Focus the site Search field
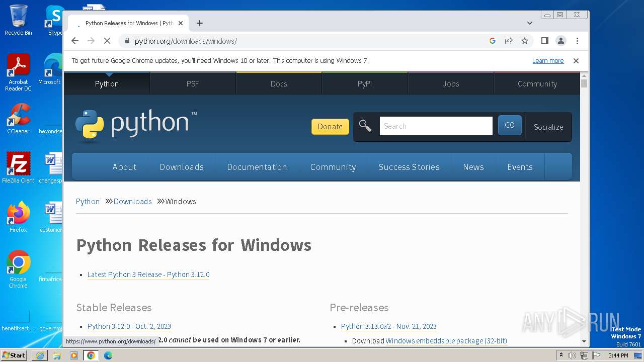The image size is (644, 362). 436,126
